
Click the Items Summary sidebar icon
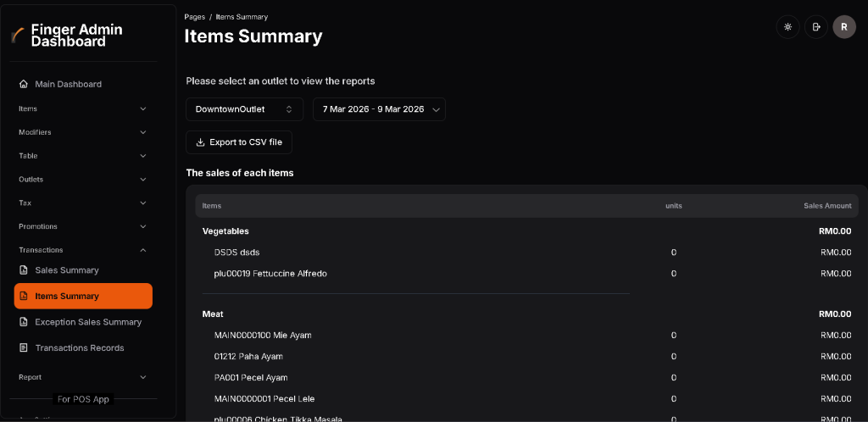tap(24, 297)
